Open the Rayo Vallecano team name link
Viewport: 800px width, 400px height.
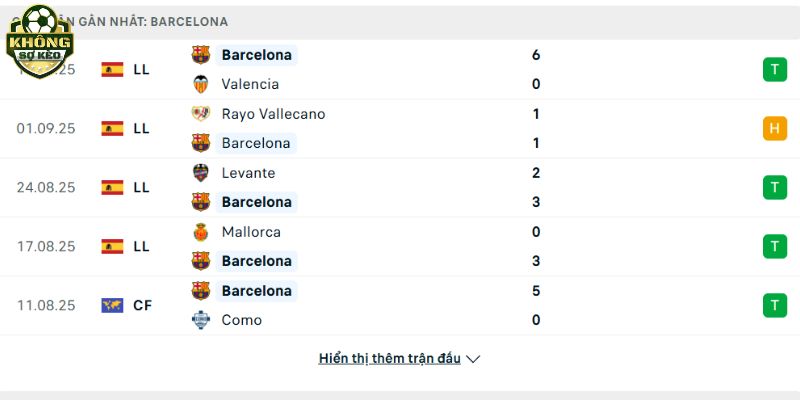click(x=273, y=114)
